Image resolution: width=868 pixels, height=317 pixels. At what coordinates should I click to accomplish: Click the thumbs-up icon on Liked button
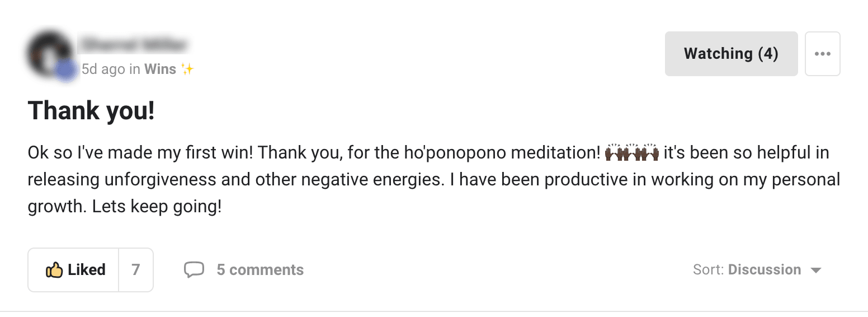click(54, 270)
